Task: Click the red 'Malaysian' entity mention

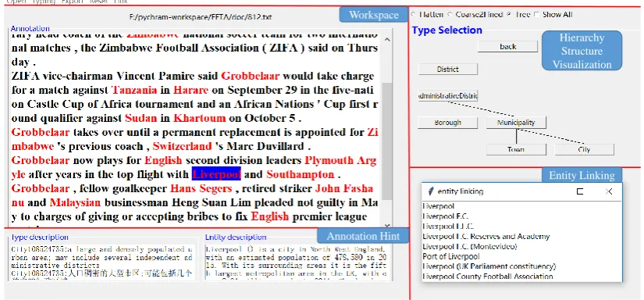Action: (x=75, y=203)
